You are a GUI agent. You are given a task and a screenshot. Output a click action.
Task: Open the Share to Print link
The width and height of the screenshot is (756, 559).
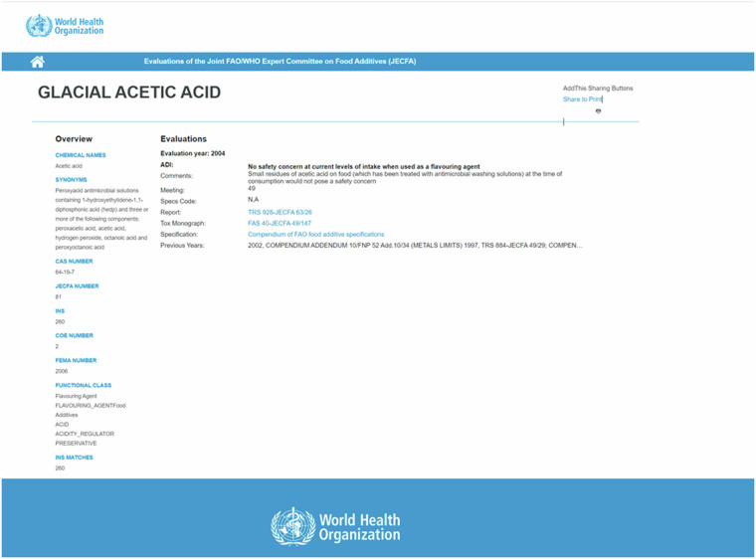point(582,99)
